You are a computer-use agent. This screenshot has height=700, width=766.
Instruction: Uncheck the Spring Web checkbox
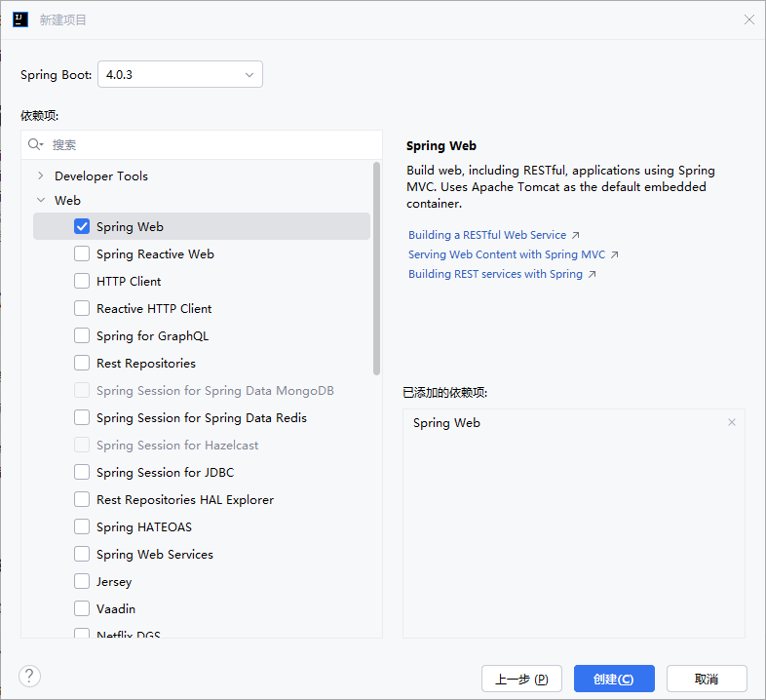tap(82, 226)
